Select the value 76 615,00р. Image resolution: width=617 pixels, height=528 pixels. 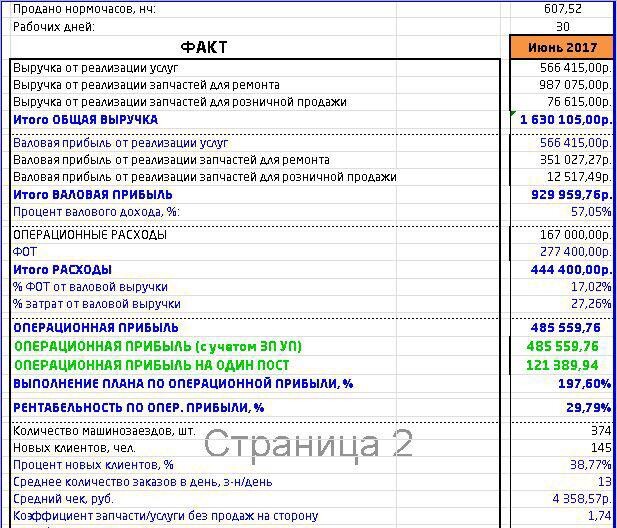[579, 102]
